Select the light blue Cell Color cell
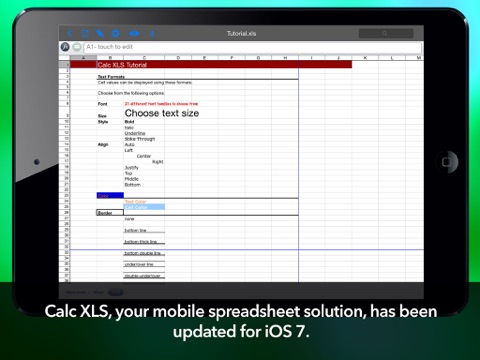Screen dimensions: 480x360 (x=144, y=207)
